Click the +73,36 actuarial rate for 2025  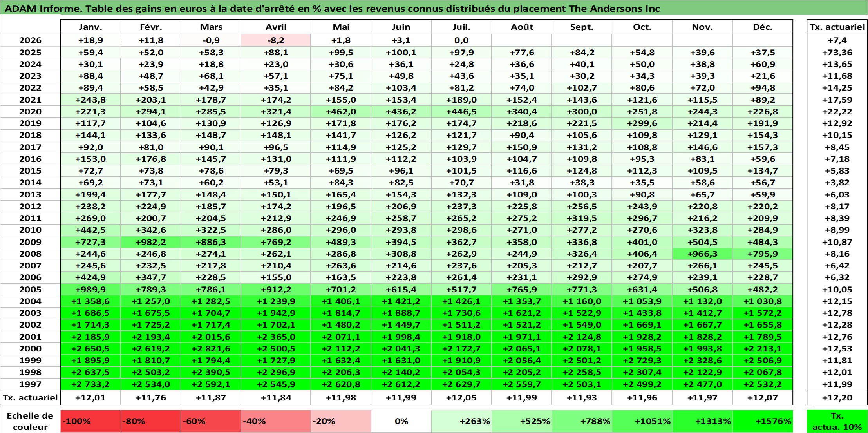click(x=837, y=53)
